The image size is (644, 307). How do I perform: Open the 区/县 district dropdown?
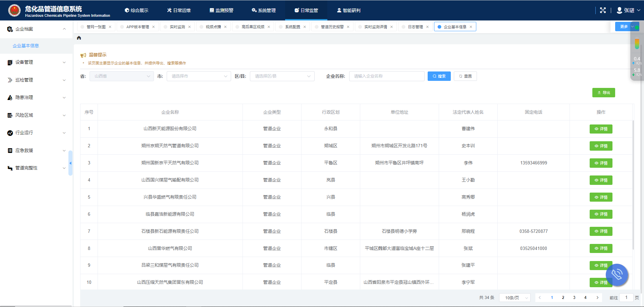tap(282, 76)
